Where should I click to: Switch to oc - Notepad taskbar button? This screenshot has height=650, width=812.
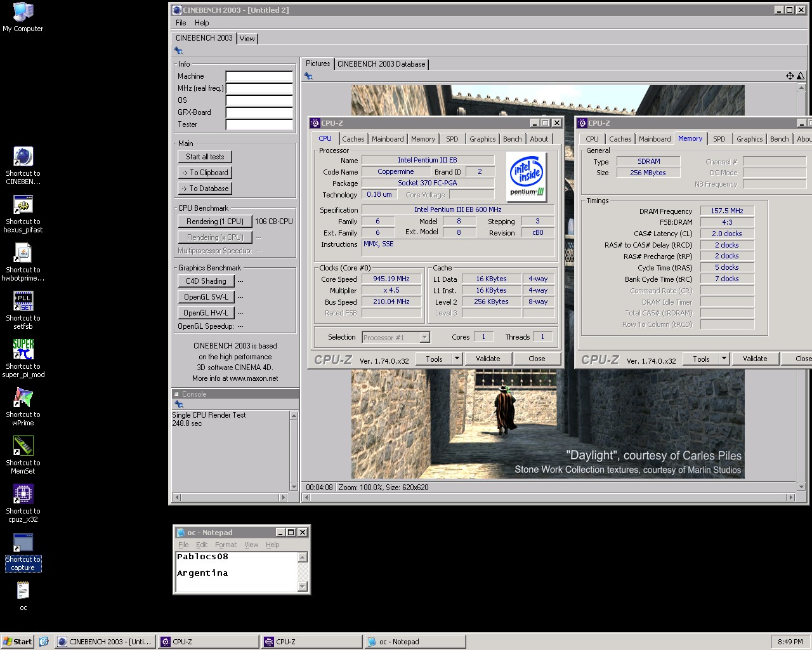(x=415, y=642)
